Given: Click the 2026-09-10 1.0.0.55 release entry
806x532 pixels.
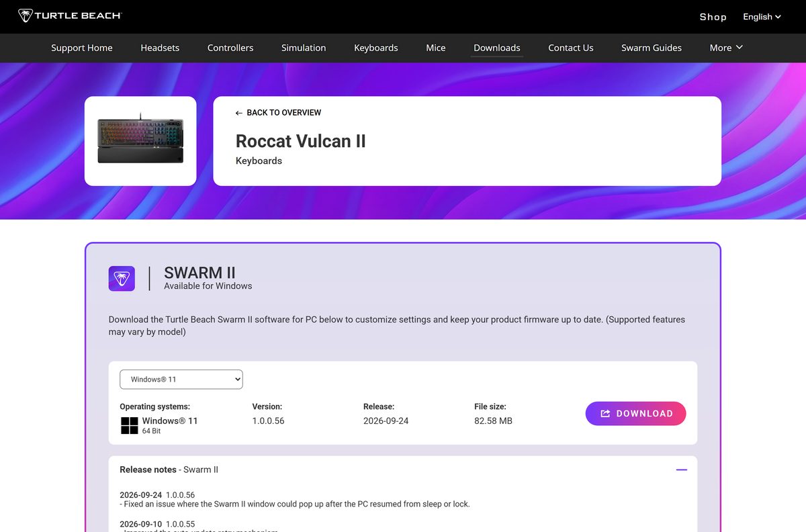Looking at the screenshot, I should coord(157,524).
